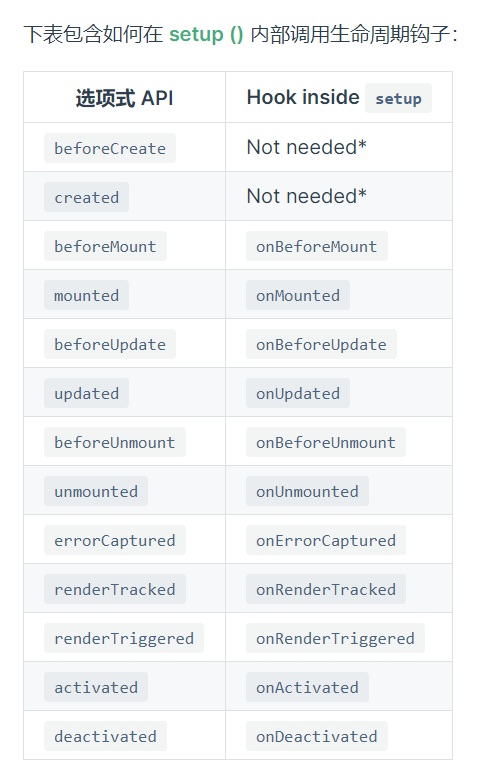Click the onBeforeUpdate hook label
The image size is (486, 778).
(x=321, y=344)
